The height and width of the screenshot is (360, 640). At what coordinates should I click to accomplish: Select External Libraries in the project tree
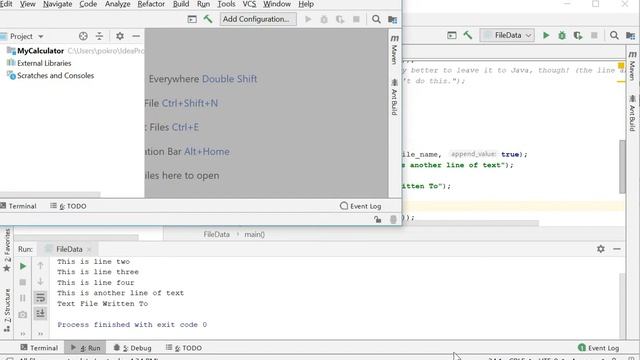tap(44, 63)
